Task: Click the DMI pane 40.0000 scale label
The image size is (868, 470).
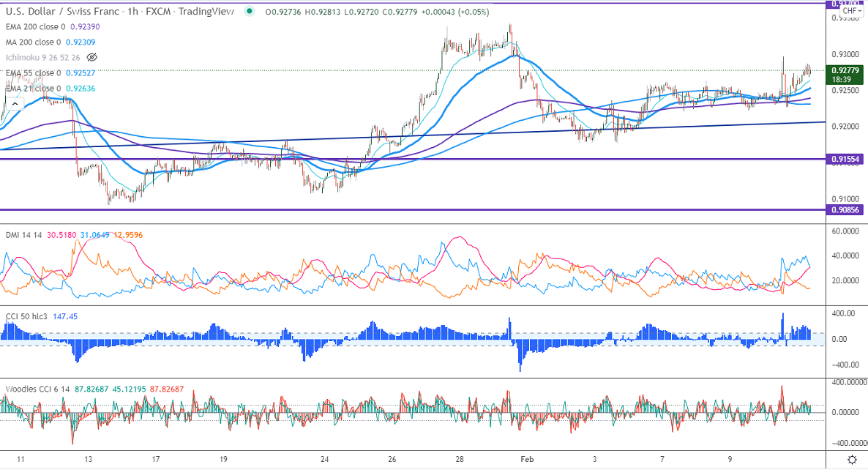Action: tap(845, 255)
